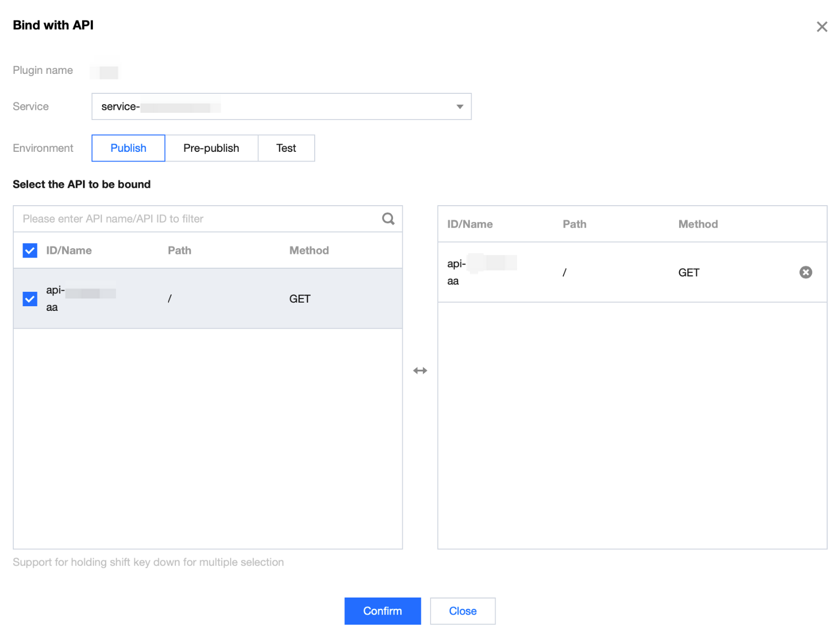Click the Close button
Screen dimensions: 840x637
462,611
